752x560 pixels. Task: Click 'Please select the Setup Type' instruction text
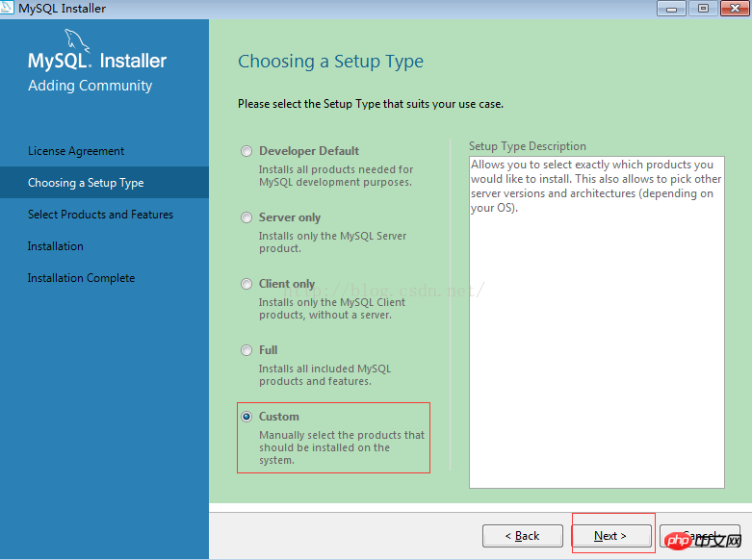[x=371, y=104]
